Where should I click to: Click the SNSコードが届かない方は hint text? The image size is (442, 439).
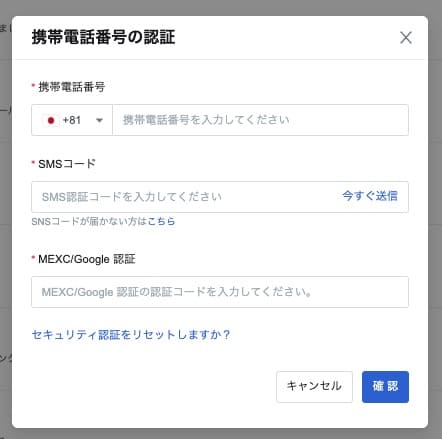click(x=89, y=221)
